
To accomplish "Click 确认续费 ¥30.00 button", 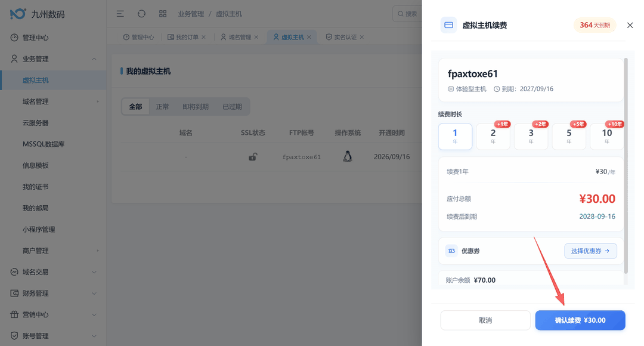I will click(580, 320).
